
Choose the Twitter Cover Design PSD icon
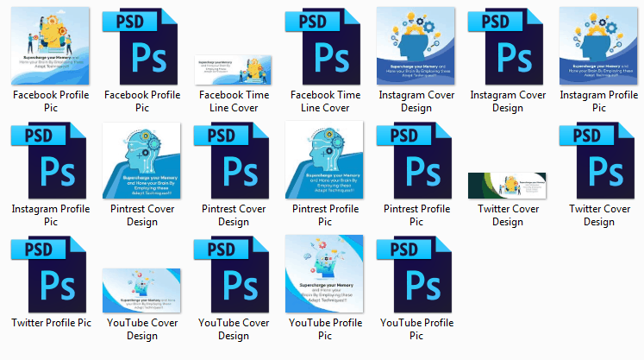(597, 161)
